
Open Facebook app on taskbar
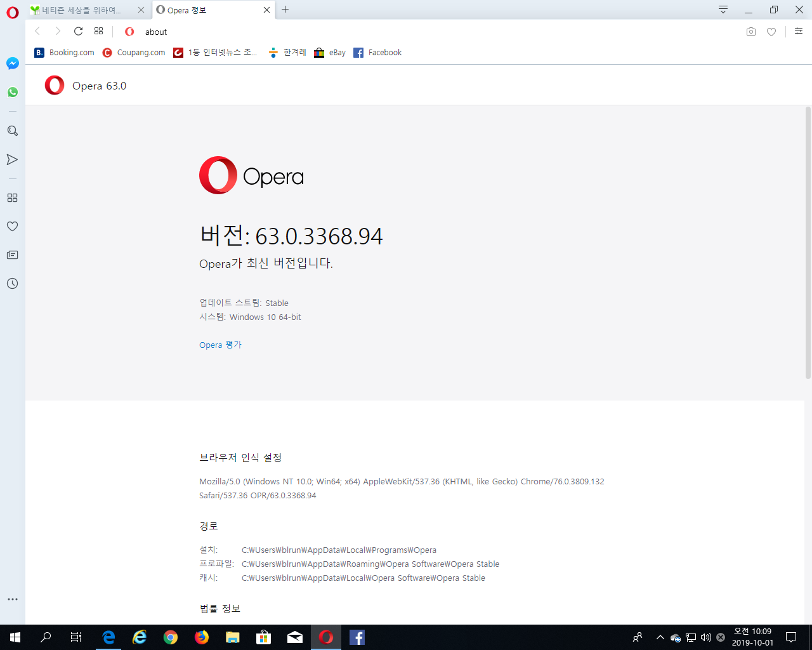coord(357,637)
